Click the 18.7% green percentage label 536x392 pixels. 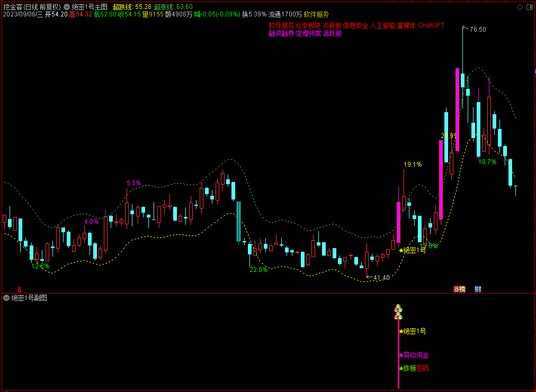[x=487, y=162]
